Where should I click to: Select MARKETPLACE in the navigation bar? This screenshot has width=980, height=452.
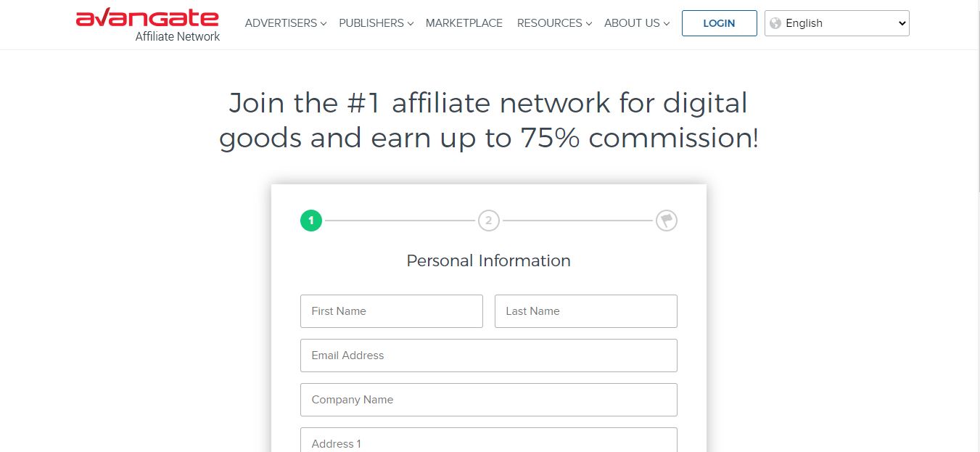coord(464,23)
